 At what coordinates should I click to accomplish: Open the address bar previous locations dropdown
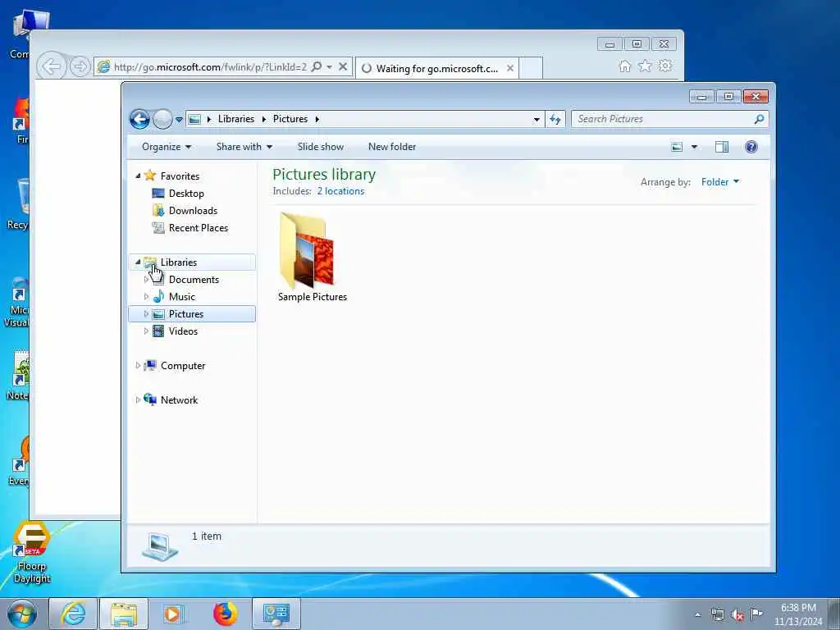pyautogui.click(x=536, y=120)
